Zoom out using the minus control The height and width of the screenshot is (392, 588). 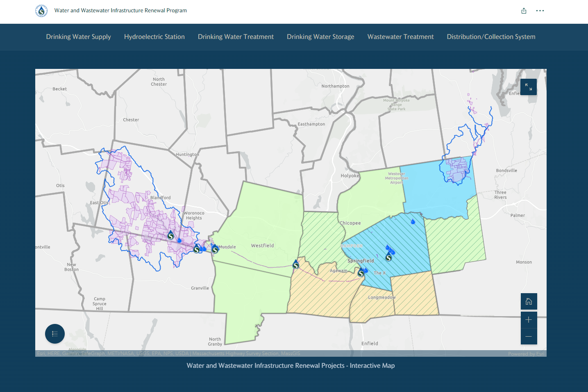coord(529,336)
